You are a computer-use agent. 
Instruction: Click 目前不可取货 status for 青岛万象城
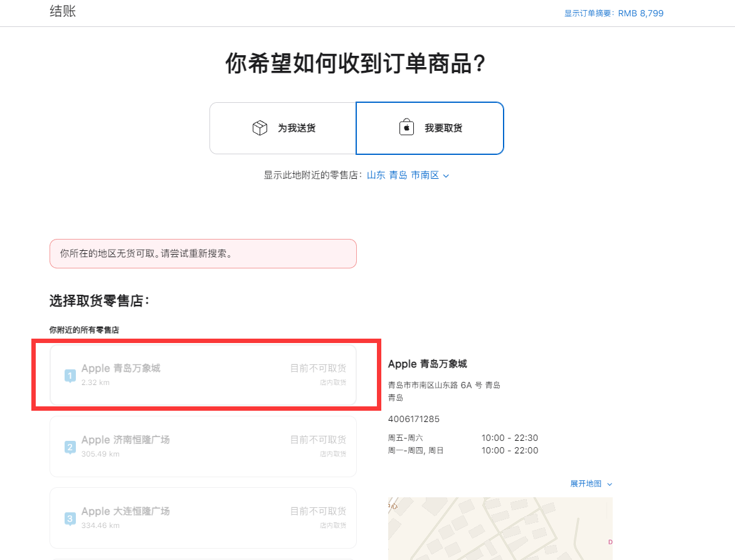point(319,368)
